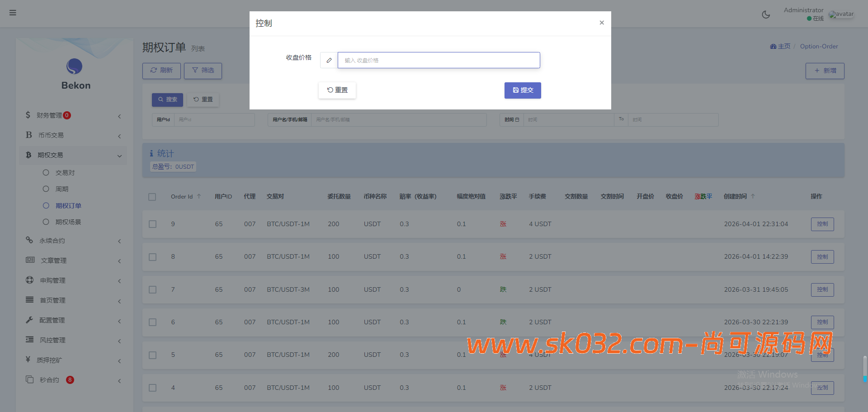Check the checkbox for order 9

(152, 224)
